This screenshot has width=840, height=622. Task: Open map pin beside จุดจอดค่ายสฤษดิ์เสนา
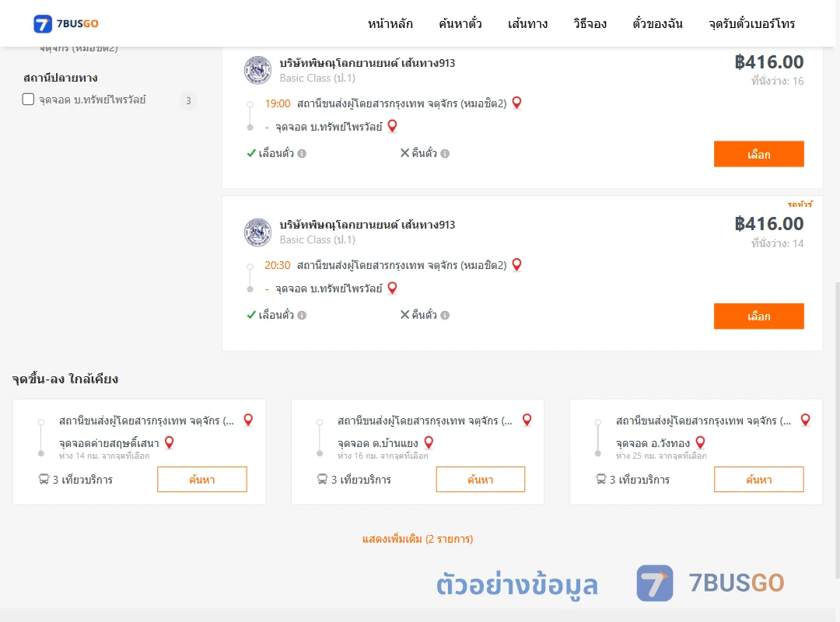tap(170, 442)
